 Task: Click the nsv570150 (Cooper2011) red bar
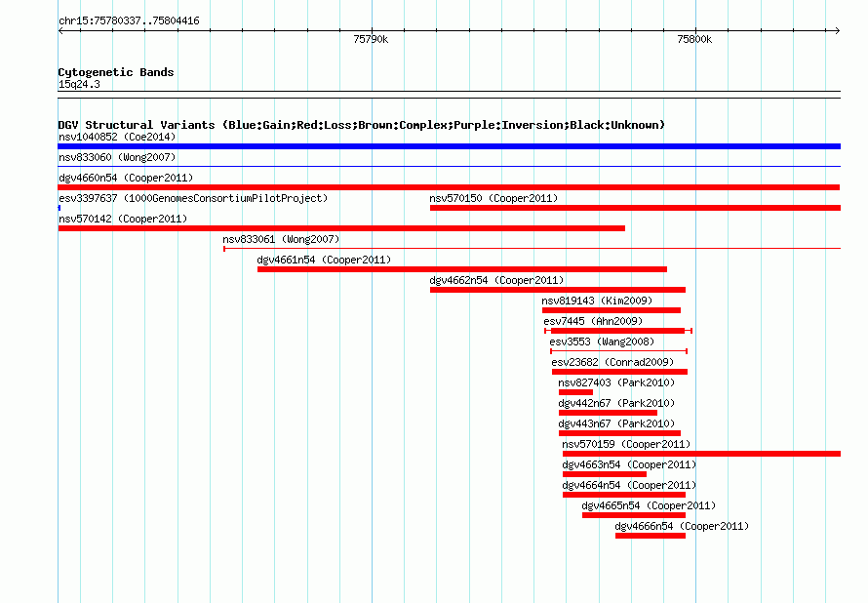point(635,208)
